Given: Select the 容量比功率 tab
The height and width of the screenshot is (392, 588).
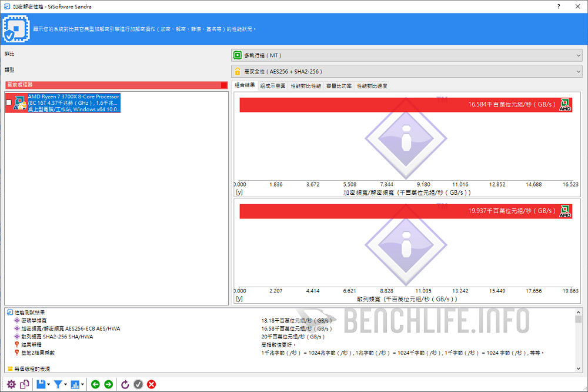Looking at the screenshot, I should click(x=339, y=86).
